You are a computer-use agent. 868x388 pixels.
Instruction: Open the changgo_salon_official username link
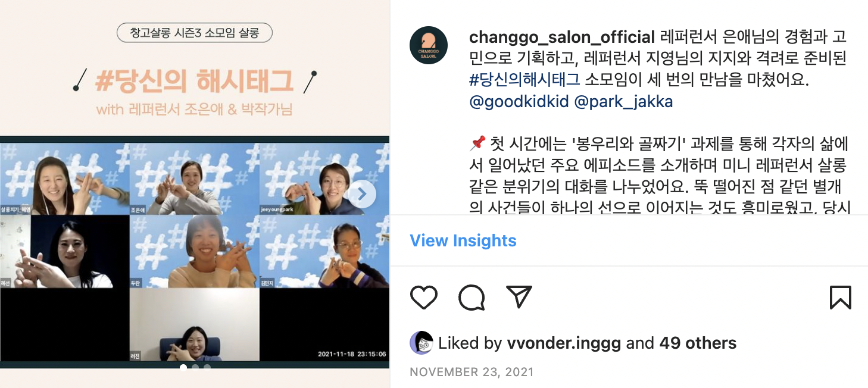(x=562, y=37)
